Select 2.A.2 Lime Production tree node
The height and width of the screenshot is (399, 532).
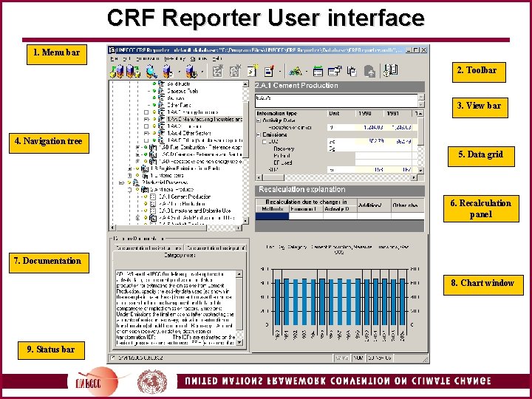click(x=182, y=204)
